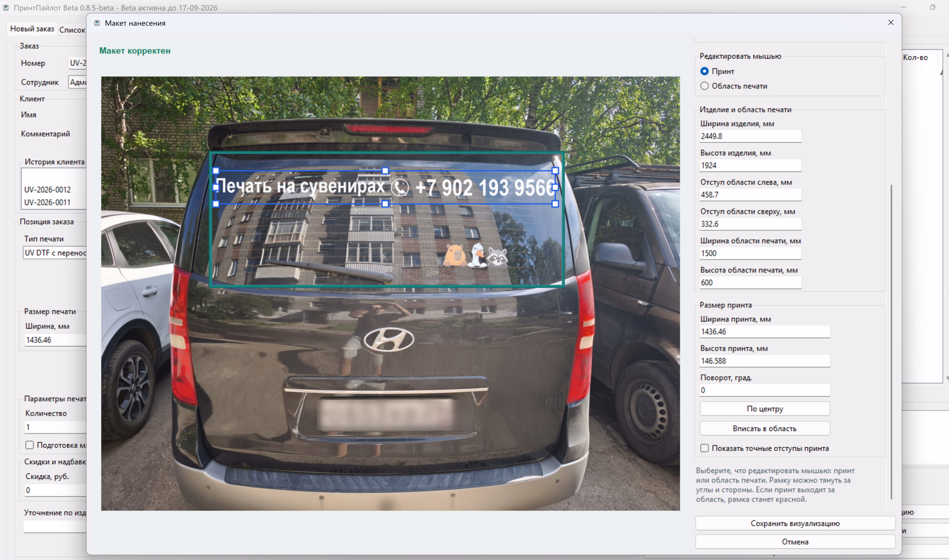Focus the Поворот, град. field
Image resolution: width=949 pixels, height=560 pixels.
pos(765,390)
